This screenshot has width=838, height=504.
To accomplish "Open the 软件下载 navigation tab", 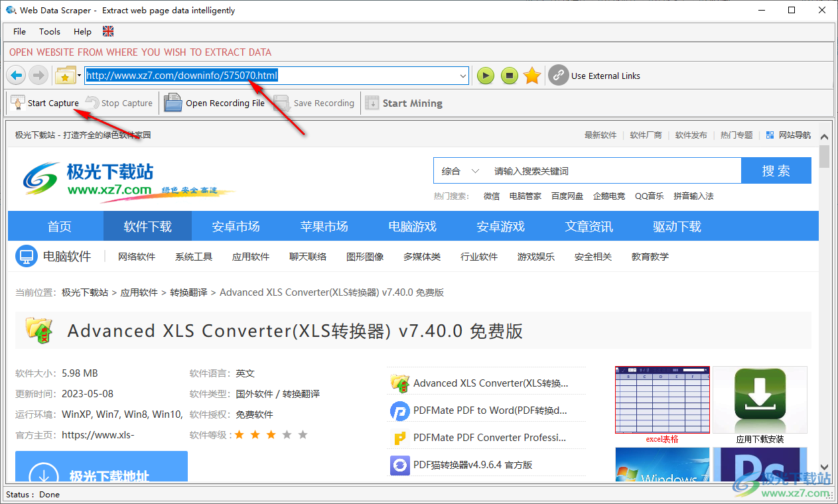I will pyautogui.click(x=148, y=226).
